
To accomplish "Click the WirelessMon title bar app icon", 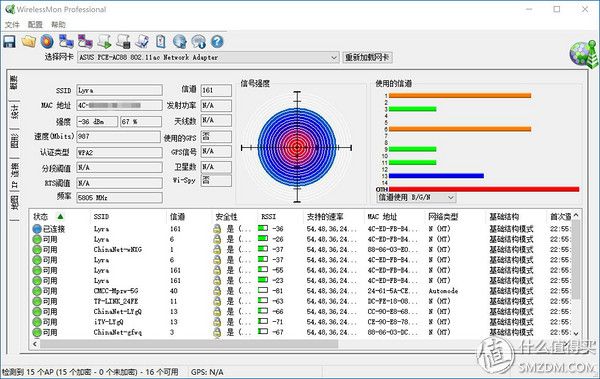I will [10, 9].
